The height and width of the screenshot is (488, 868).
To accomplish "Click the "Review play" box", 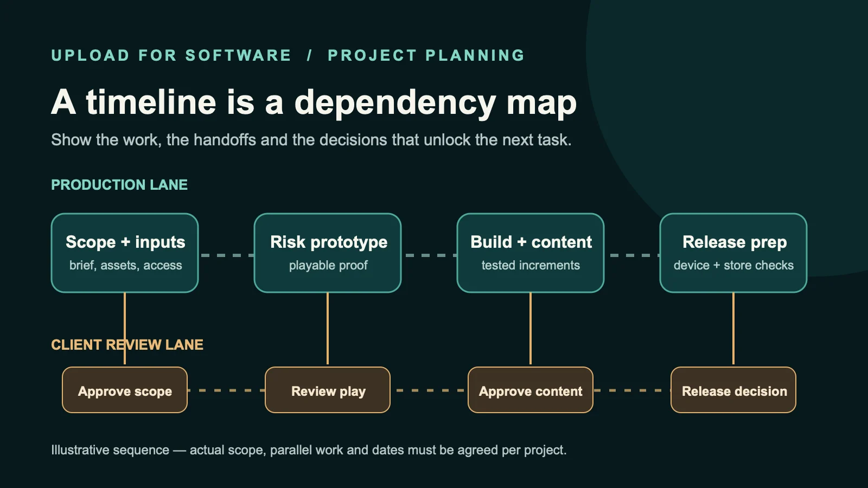I will [x=328, y=390].
